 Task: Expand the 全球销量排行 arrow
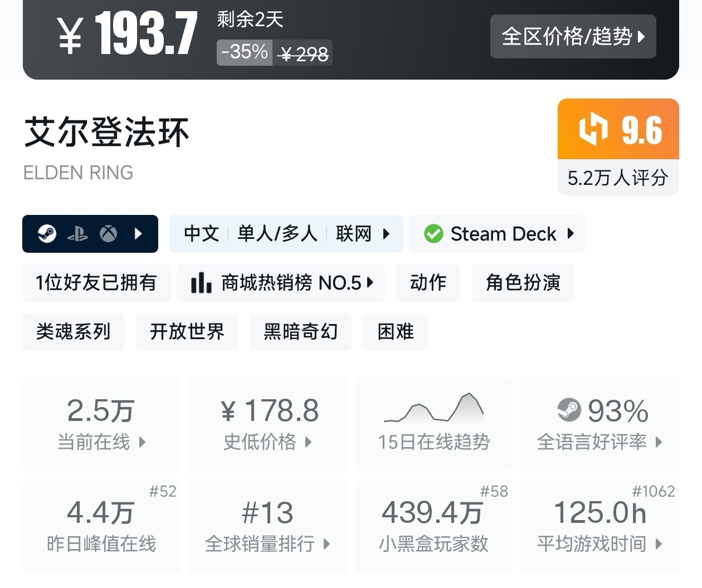[326, 544]
